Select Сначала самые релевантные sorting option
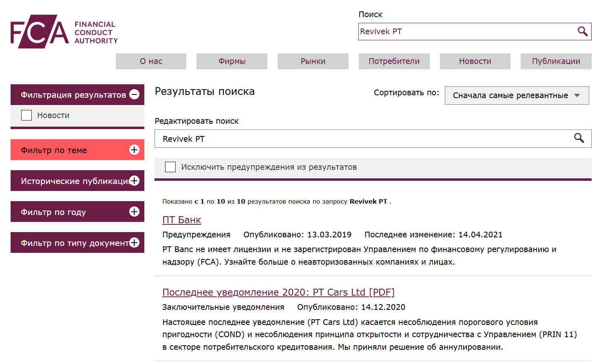The width and height of the screenshot is (592, 364). 517,95
